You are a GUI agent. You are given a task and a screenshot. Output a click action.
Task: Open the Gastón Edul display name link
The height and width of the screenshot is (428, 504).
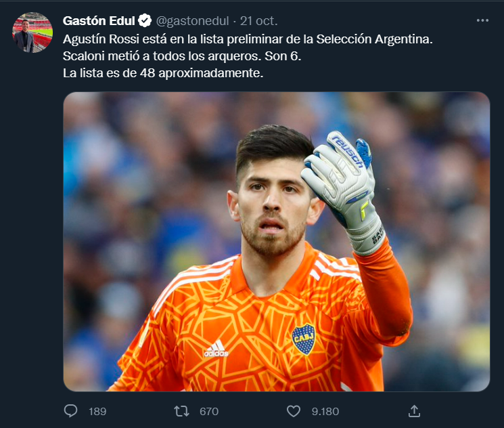pyautogui.click(x=99, y=20)
